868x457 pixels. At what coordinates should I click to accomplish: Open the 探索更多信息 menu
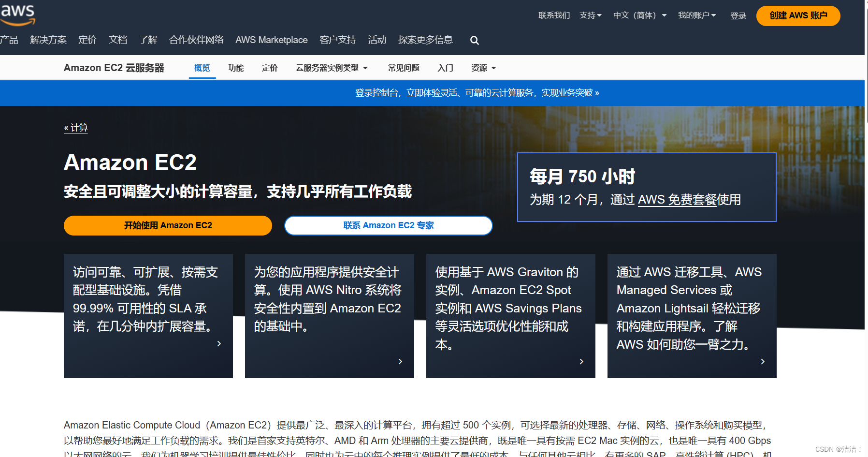(x=425, y=40)
